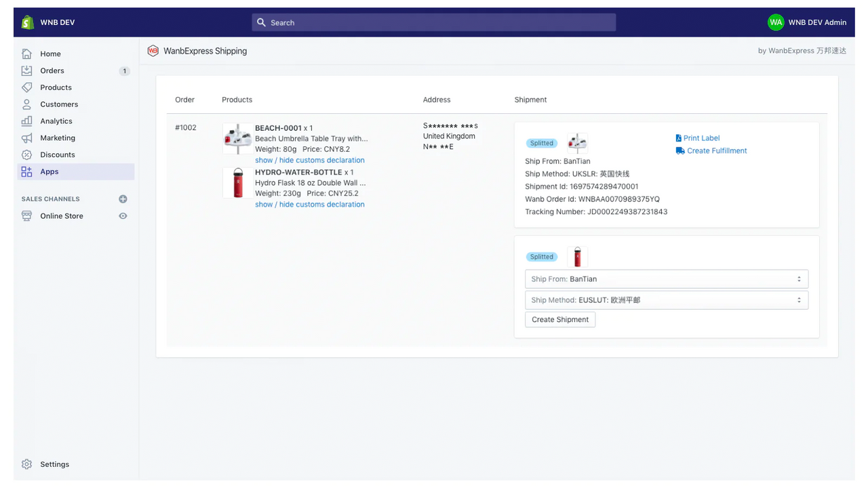
Task: Click the Splitted badge of UKSLR shipment
Action: point(542,143)
